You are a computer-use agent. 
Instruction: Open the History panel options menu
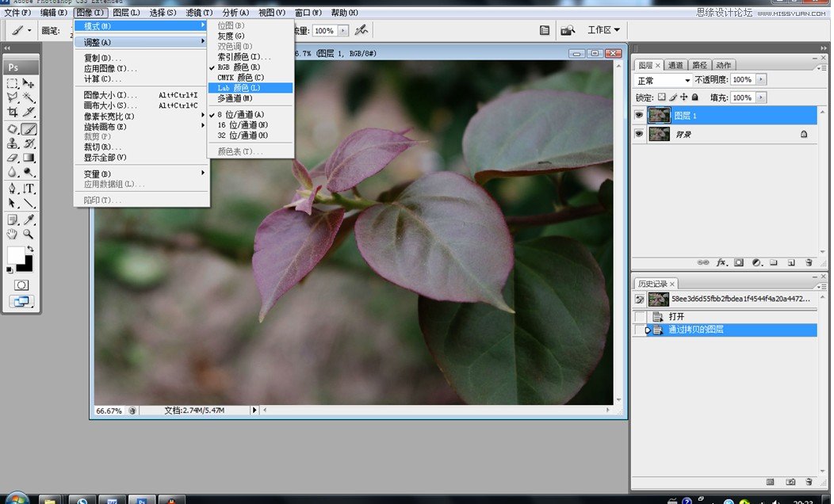coord(822,286)
